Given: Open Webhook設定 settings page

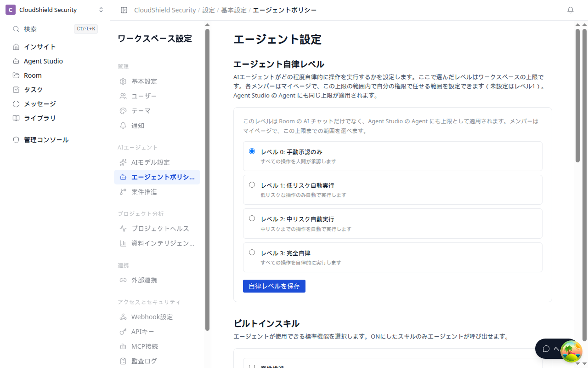Looking at the screenshot, I should click(x=157, y=317).
